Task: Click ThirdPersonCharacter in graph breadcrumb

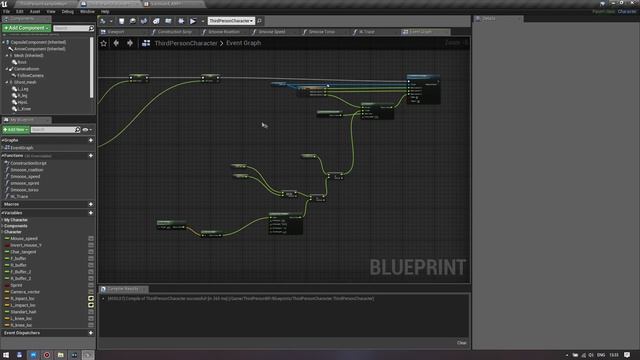Action: tap(186, 43)
